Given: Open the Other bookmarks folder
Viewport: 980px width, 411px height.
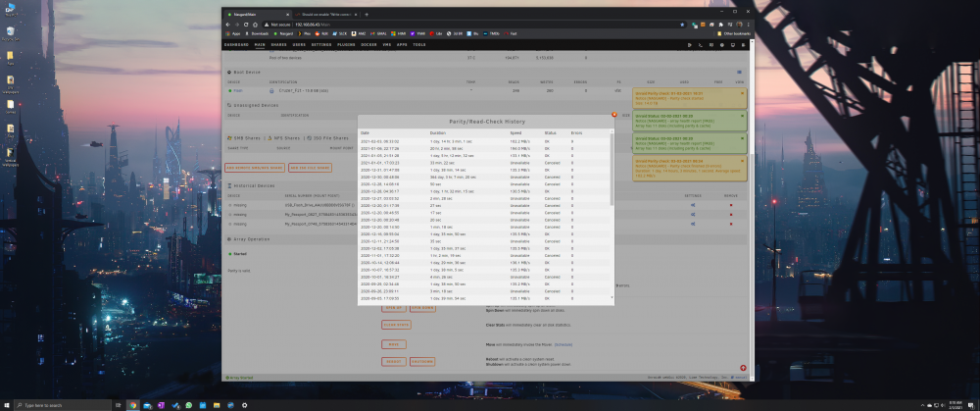Looking at the screenshot, I should click(x=732, y=33).
